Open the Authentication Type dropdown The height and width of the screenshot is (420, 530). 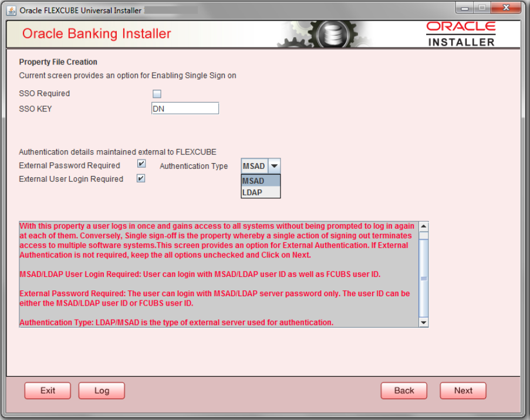click(274, 165)
